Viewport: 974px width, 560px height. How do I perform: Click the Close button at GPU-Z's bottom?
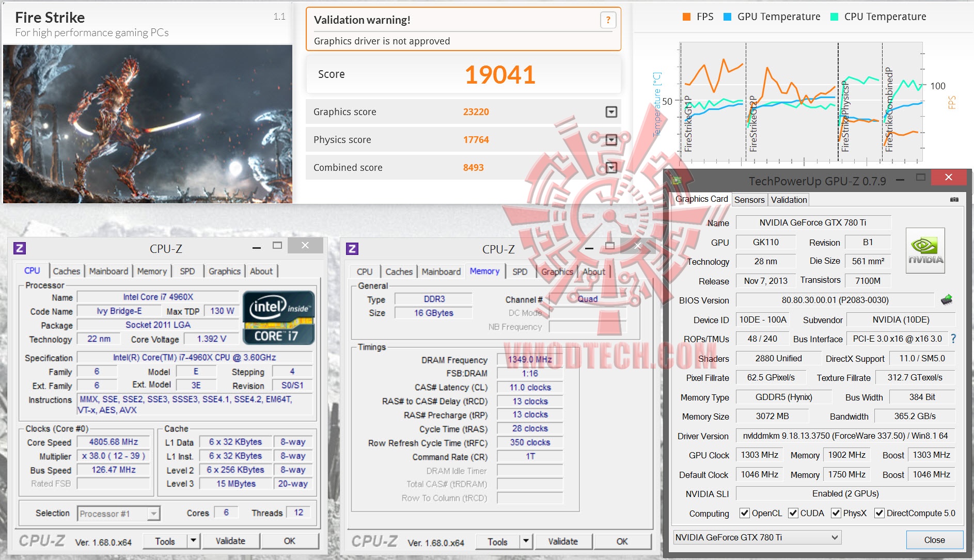pos(934,539)
